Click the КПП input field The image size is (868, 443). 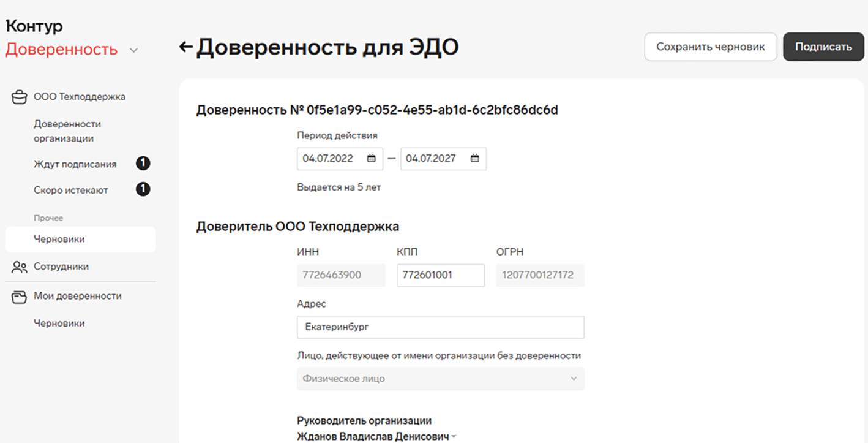(x=440, y=275)
